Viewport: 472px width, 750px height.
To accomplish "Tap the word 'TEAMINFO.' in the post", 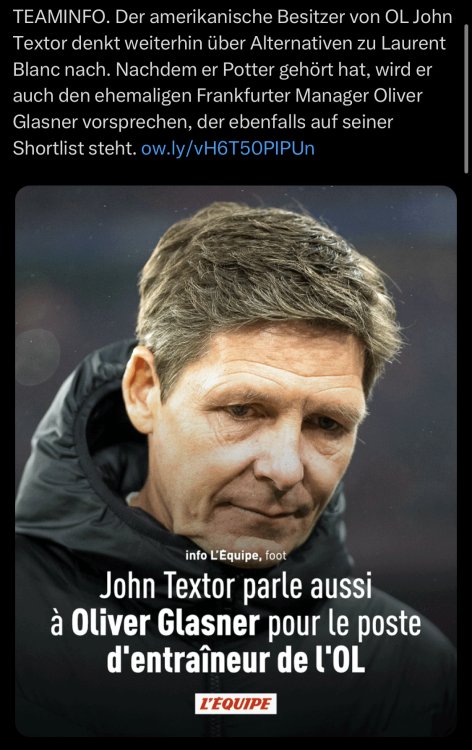I will pos(61,17).
